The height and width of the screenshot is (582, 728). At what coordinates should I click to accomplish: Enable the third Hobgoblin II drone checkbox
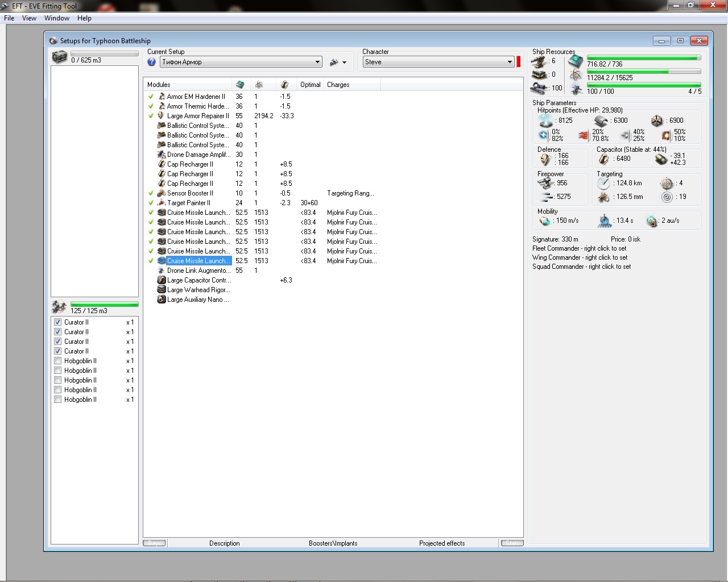coord(57,380)
